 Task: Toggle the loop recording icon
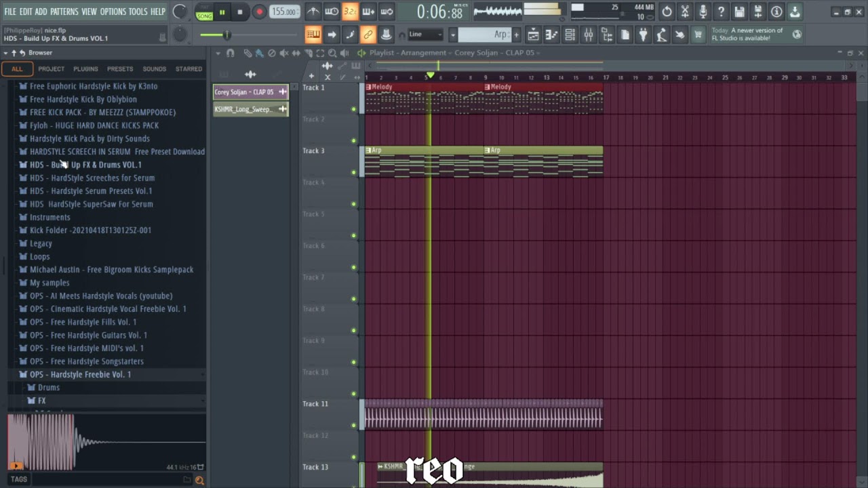click(387, 12)
